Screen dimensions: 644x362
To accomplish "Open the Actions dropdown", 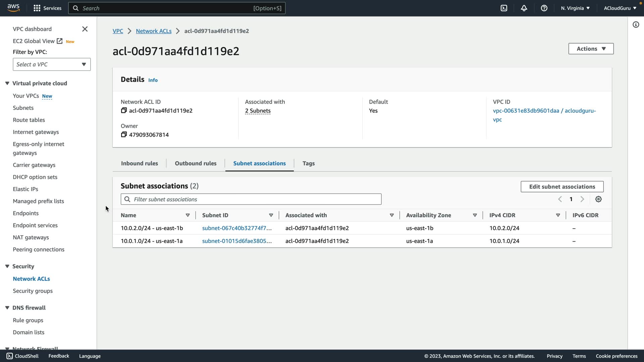I will coord(591,49).
